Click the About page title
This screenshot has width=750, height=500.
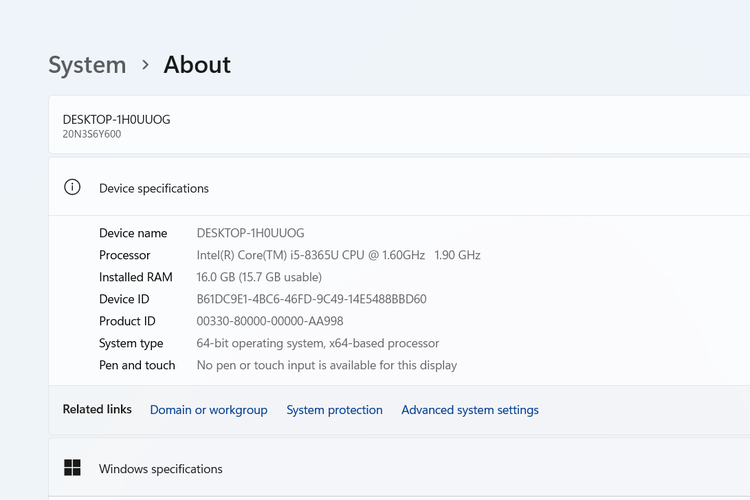197,65
